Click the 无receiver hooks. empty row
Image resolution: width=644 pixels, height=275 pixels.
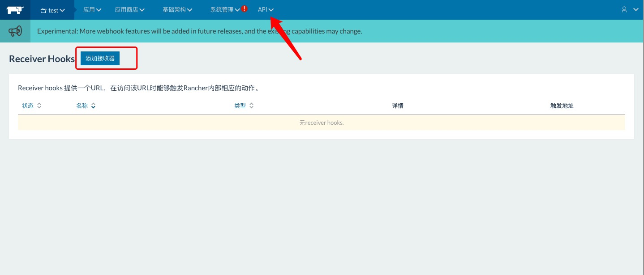[322, 123]
